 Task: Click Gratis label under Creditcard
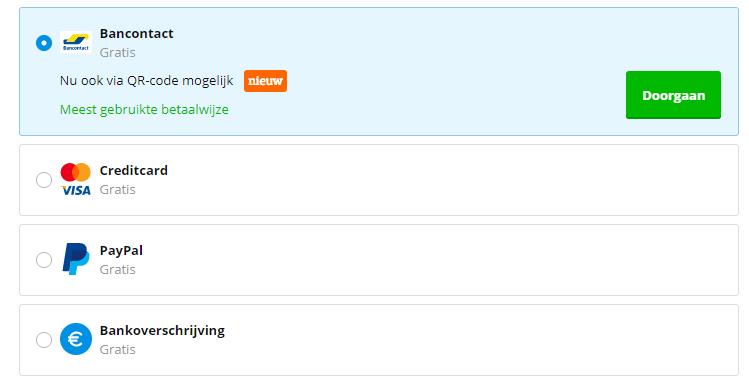click(118, 190)
